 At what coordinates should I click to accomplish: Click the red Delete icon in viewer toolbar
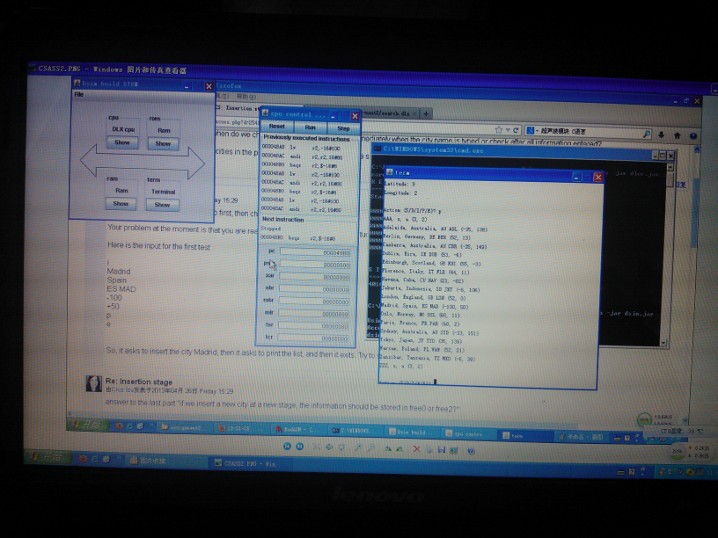pyautogui.click(x=416, y=449)
